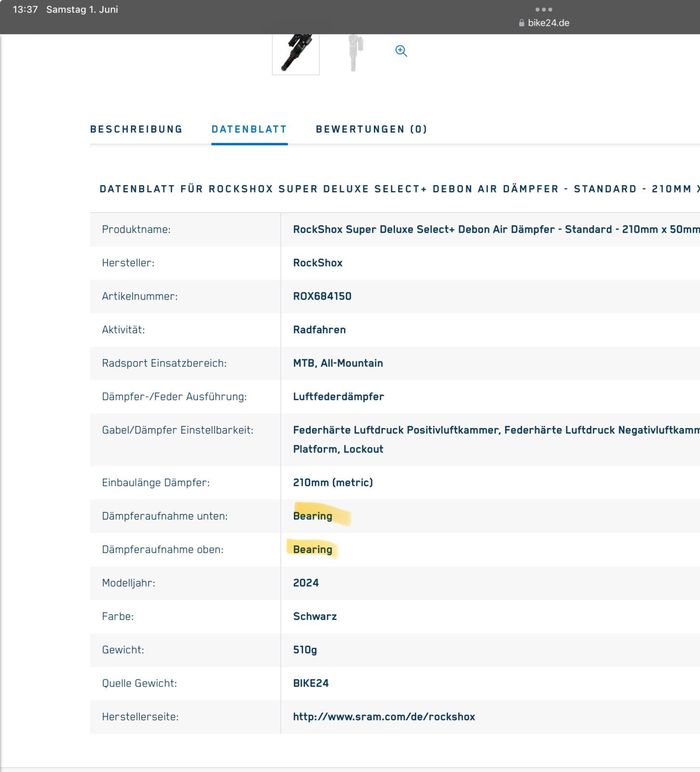This screenshot has height=772, width=700.
Task: Select the black shock absorber thumbnail
Action: tap(296, 53)
